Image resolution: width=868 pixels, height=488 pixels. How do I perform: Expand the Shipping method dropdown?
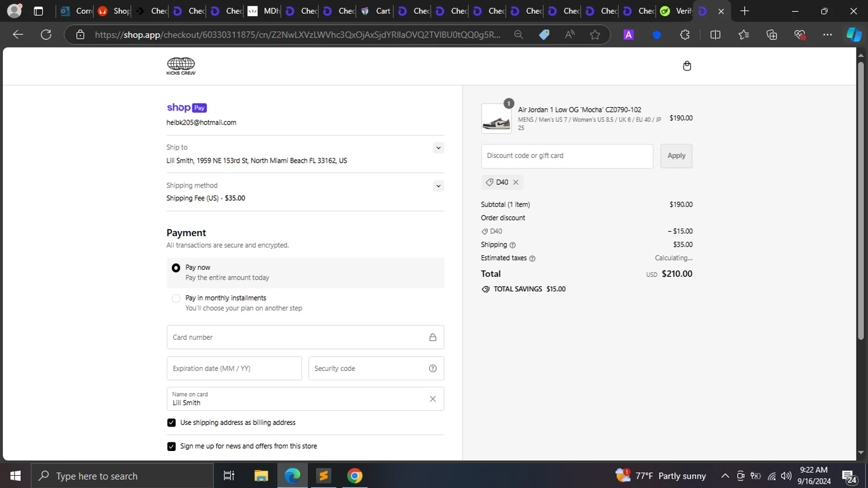pos(439,186)
